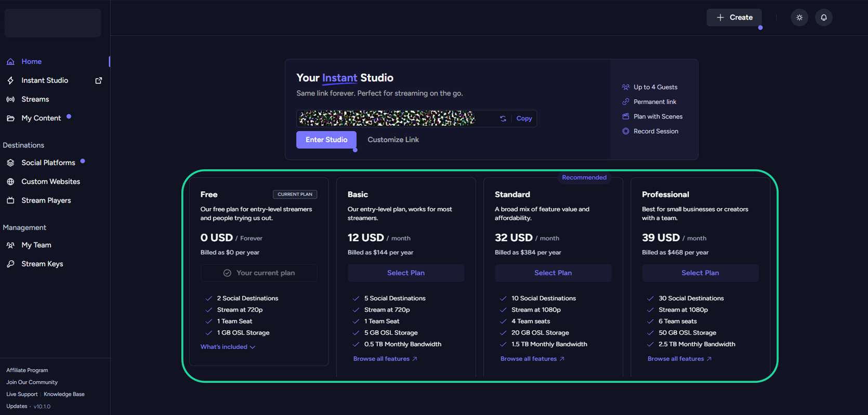868x415 pixels.
Task: Click the Stream Keys key icon
Action: [10, 264]
